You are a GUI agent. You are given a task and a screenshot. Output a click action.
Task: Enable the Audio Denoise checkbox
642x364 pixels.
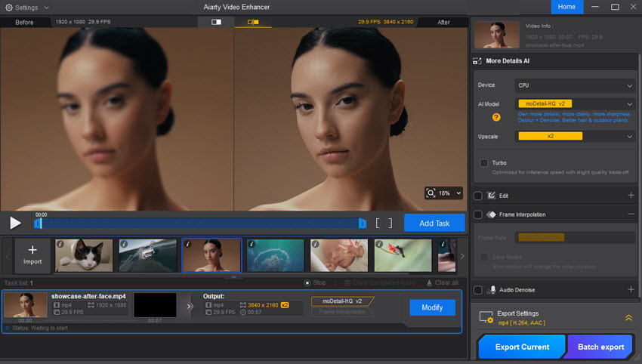coord(478,290)
